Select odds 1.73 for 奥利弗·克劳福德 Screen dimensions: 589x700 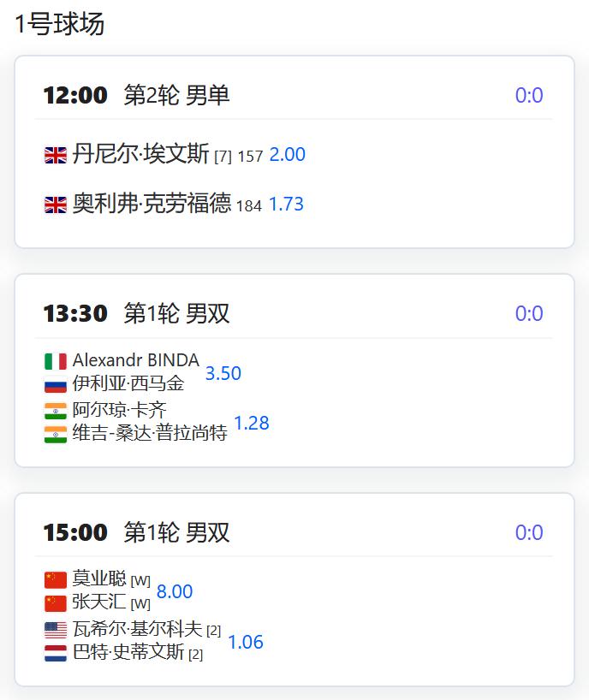pyautogui.click(x=286, y=204)
